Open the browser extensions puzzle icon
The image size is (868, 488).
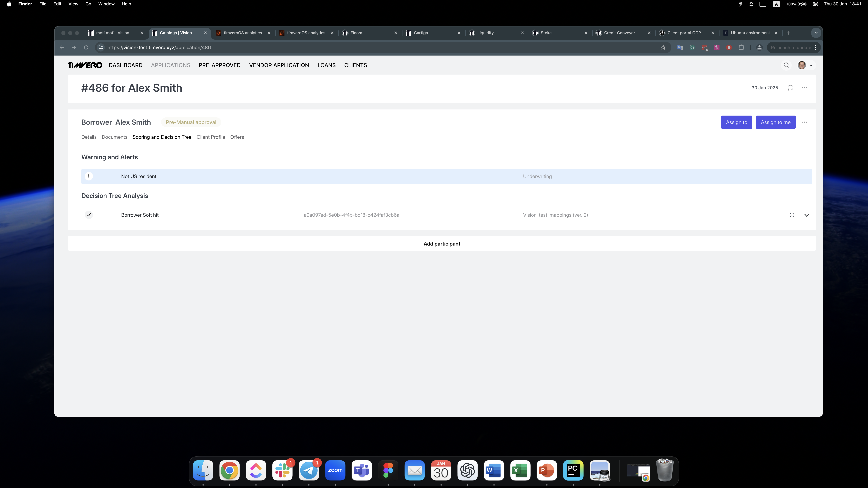(x=741, y=47)
